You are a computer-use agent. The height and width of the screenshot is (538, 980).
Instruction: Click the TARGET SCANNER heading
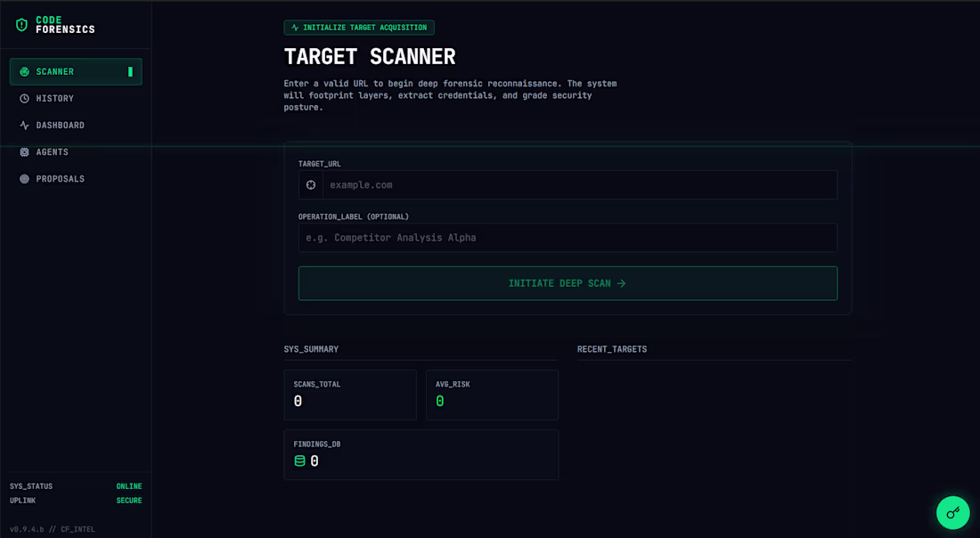[x=370, y=57]
